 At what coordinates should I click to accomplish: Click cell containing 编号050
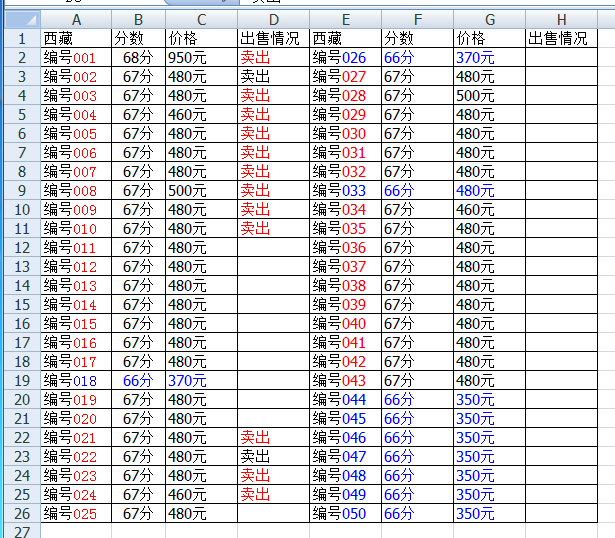pyautogui.click(x=345, y=514)
